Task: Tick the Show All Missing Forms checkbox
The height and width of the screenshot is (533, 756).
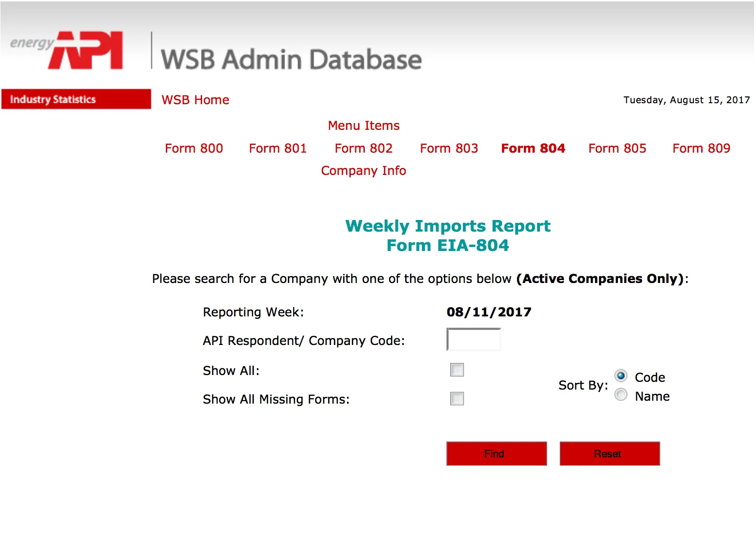Action: (457, 399)
